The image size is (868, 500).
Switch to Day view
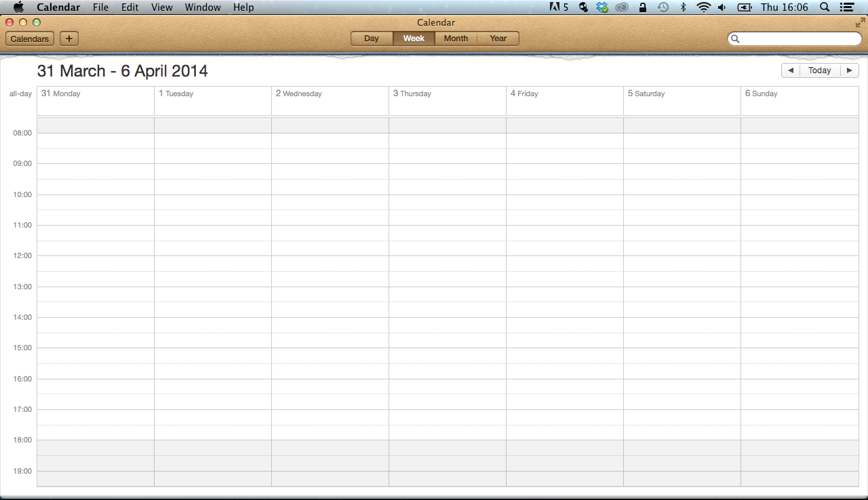[372, 39]
